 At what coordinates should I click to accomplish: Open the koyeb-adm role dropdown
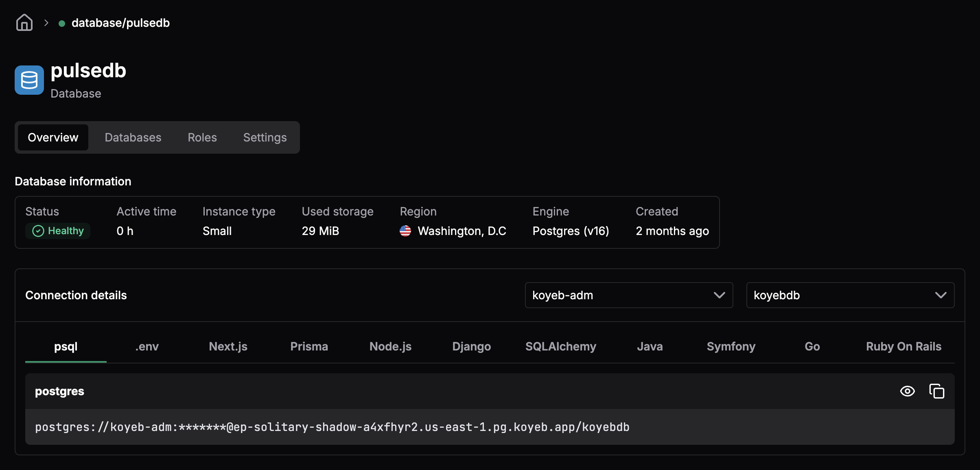pos(629,295)
